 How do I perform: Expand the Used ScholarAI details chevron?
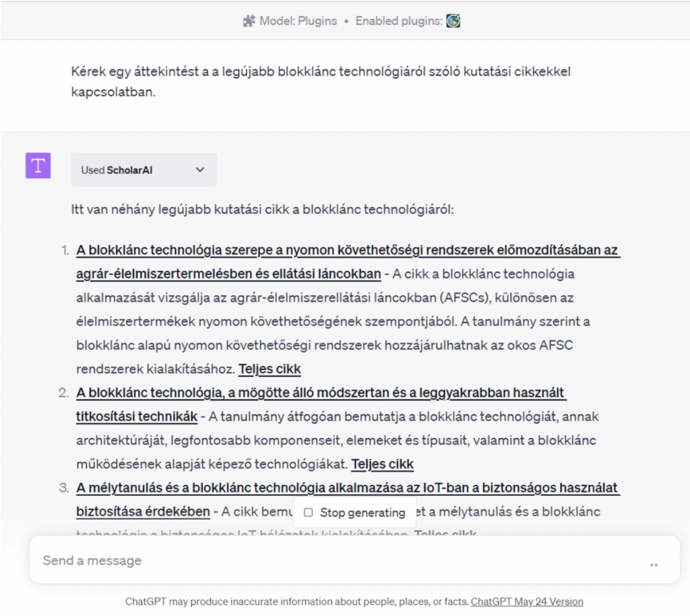(x=200, y=170)
